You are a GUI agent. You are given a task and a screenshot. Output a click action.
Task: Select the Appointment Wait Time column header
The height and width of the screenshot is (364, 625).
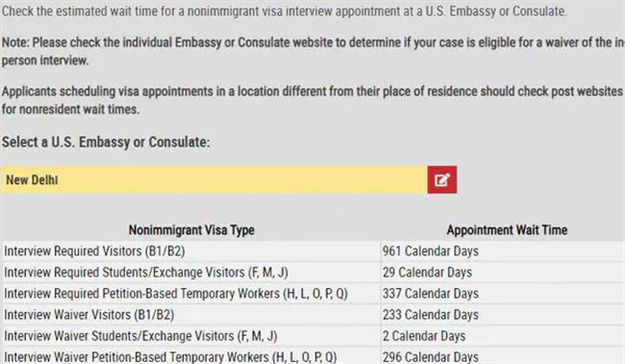(x=507, y=230)
